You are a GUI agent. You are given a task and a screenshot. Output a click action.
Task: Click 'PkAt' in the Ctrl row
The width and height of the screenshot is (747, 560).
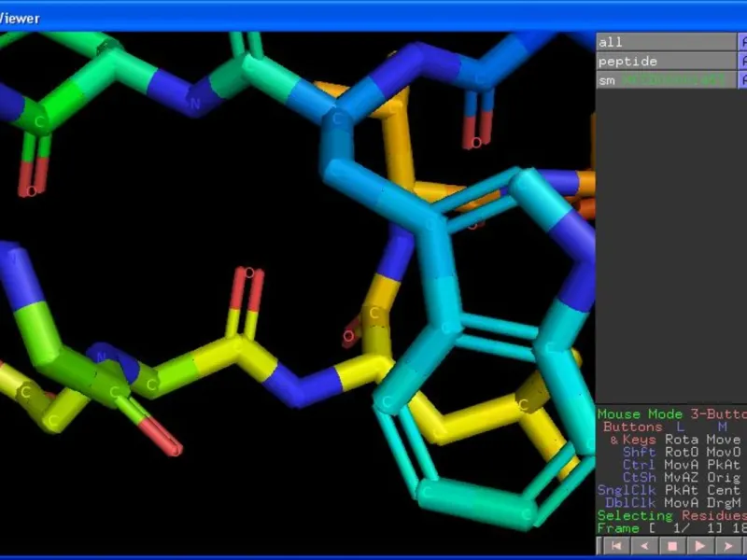tap(724, 465)
